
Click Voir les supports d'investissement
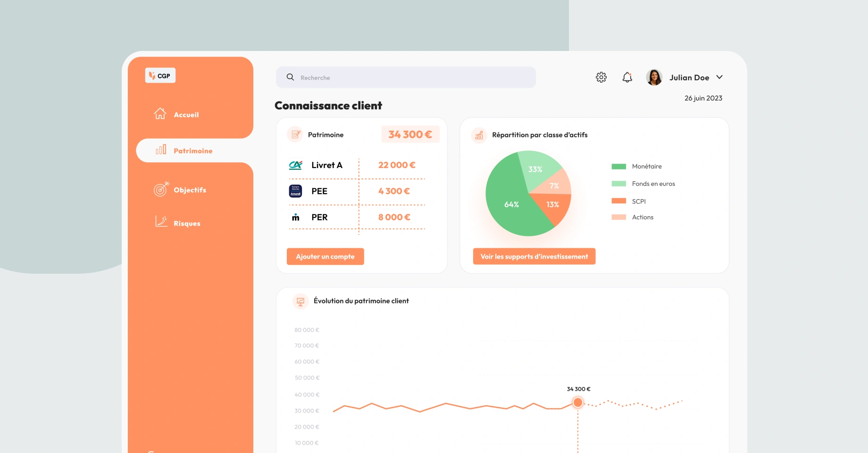(x=534, y=256)
